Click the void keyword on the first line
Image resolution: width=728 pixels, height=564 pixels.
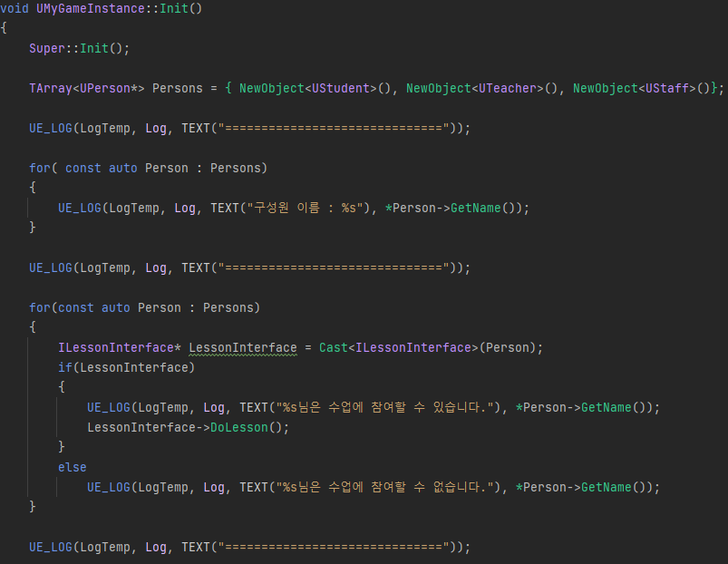pos(15,8)
